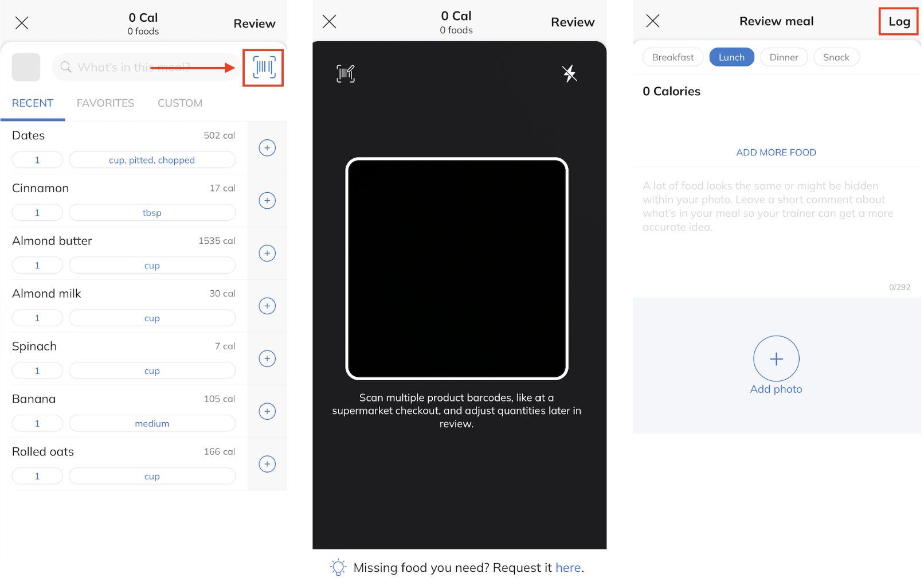The height and width of the screenshot is (585, 924).
Task: Open Dates unit selector cup, pitted, chopped
Action: (152, 160)
